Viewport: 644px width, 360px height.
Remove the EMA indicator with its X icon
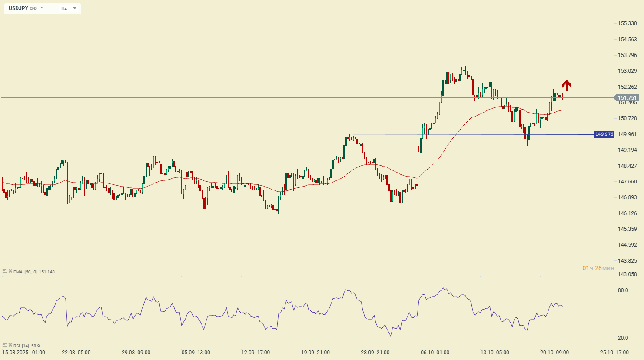(10, 271)
